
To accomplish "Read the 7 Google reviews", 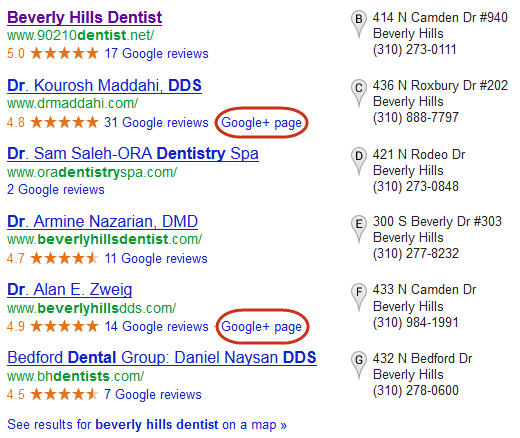I will coord(153,395).
